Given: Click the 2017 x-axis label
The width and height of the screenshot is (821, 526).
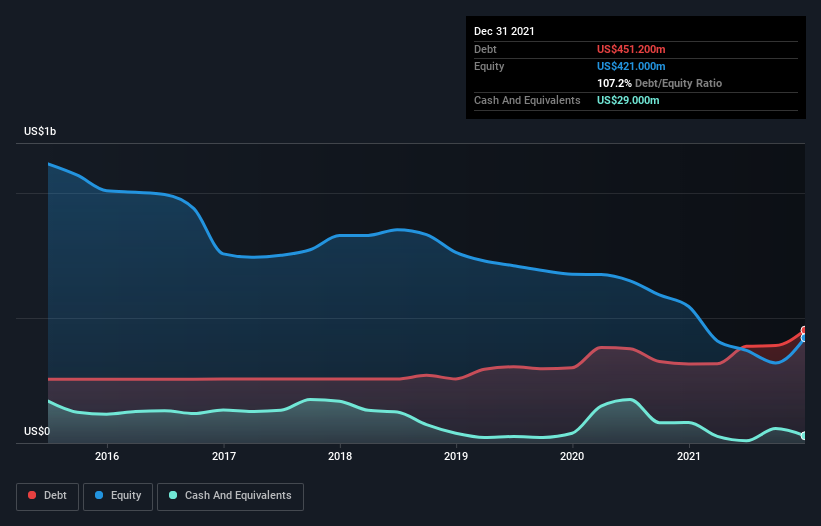Looking at the screenshot, I should coord(224,456).
